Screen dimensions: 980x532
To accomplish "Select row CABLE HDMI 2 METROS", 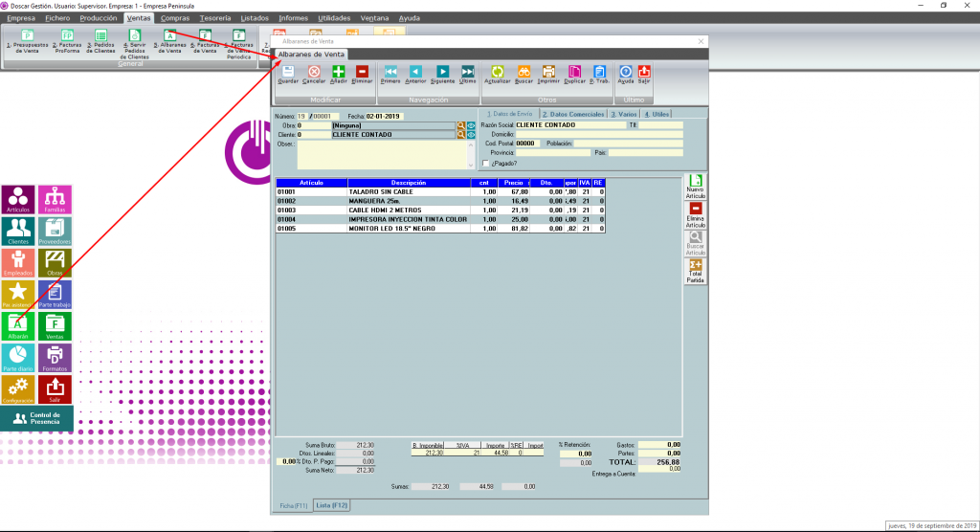I will (x=440, y=211).
